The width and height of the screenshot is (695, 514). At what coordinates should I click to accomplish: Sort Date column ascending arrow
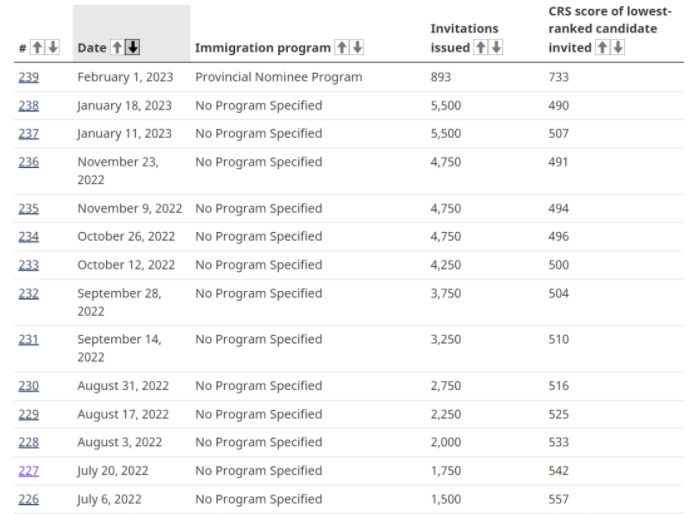tap(117, 47)
